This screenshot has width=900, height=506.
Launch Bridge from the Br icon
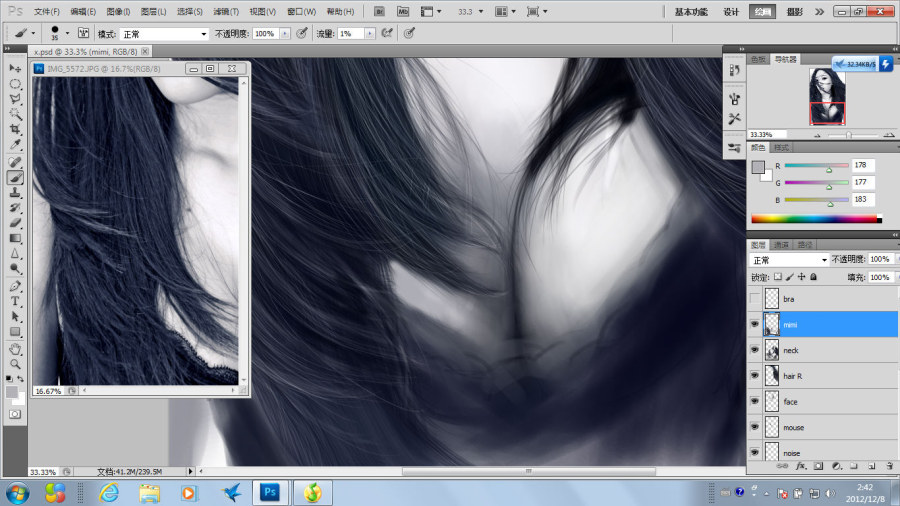(x=379, y=11)
